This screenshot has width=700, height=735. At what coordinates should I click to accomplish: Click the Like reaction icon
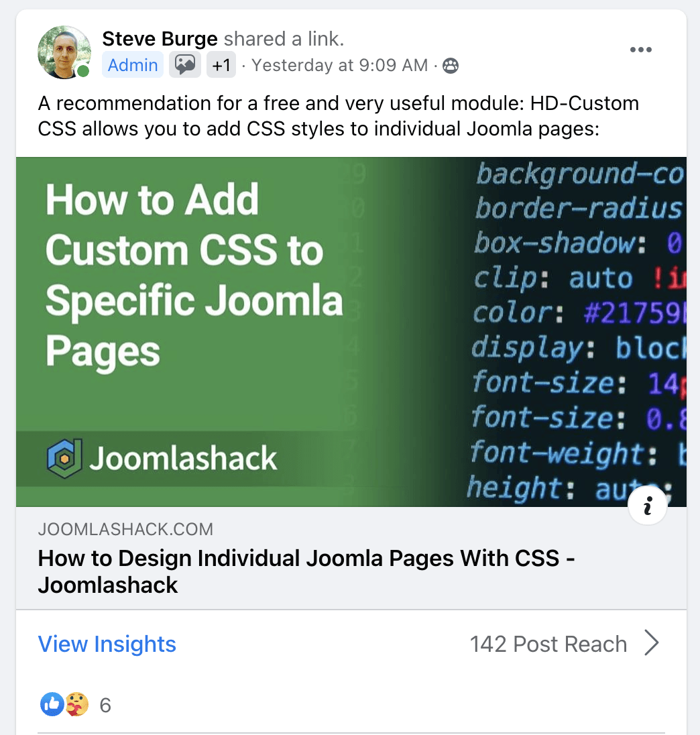tap(52, 704)
